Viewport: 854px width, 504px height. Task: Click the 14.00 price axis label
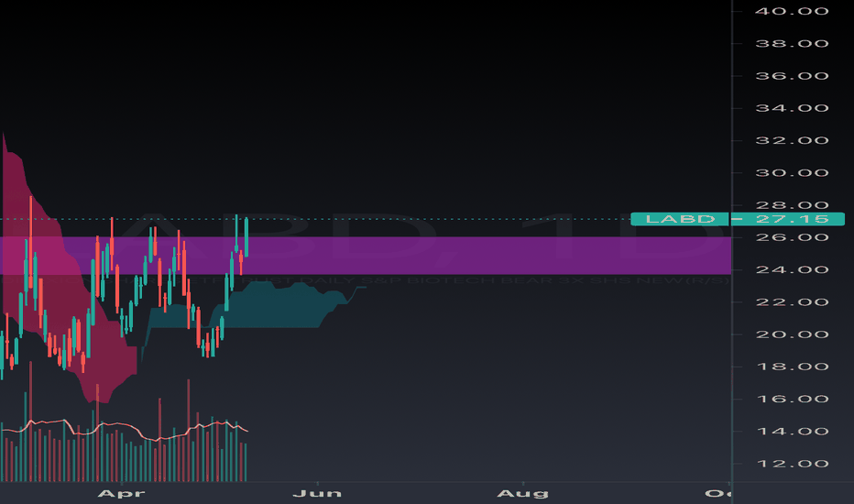792,432
